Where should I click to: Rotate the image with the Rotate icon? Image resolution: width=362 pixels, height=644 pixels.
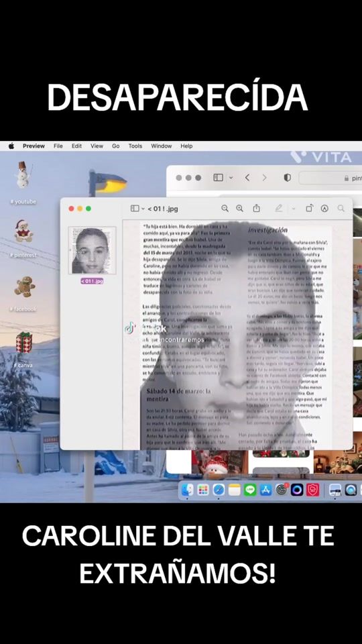309,208
